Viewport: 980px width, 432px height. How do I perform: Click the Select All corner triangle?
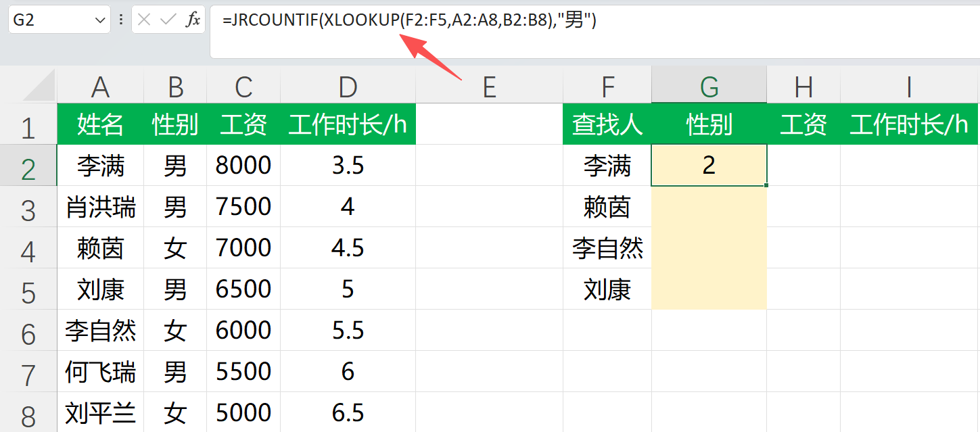coord(39,87)
